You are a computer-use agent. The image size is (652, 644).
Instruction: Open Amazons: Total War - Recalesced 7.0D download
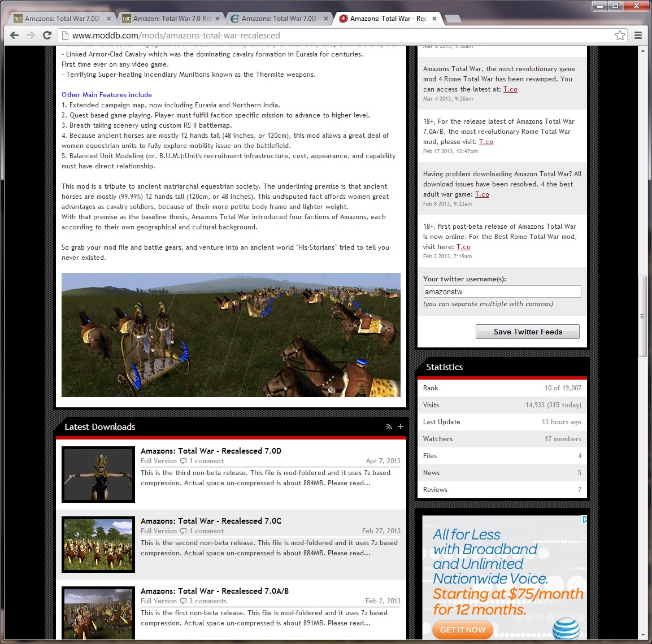[211, 451]
